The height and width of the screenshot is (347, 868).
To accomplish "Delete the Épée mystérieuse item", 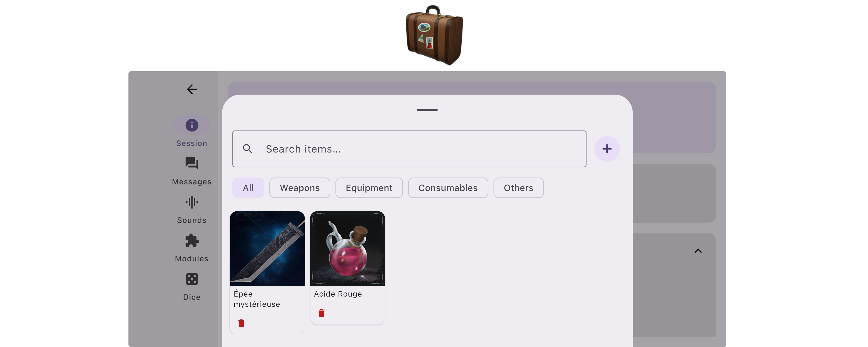I will [241, 323].
